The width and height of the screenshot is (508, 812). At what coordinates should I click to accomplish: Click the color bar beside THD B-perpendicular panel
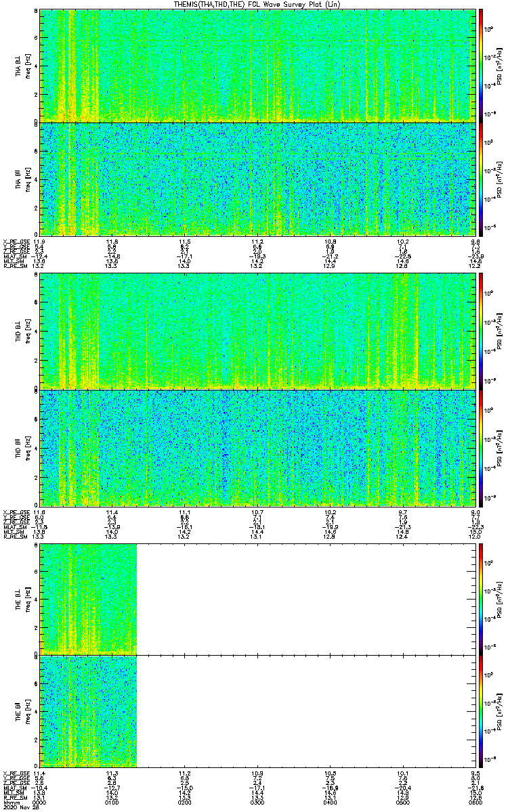(481, 331)
